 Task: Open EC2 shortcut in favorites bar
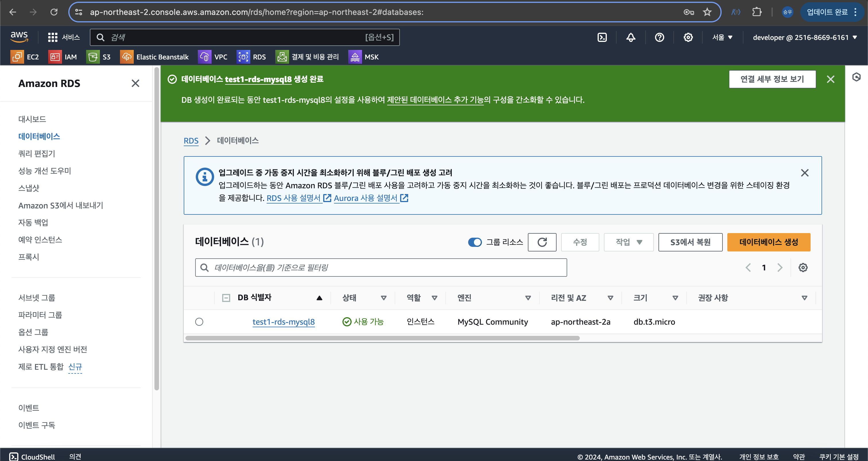tap(25, 57)
